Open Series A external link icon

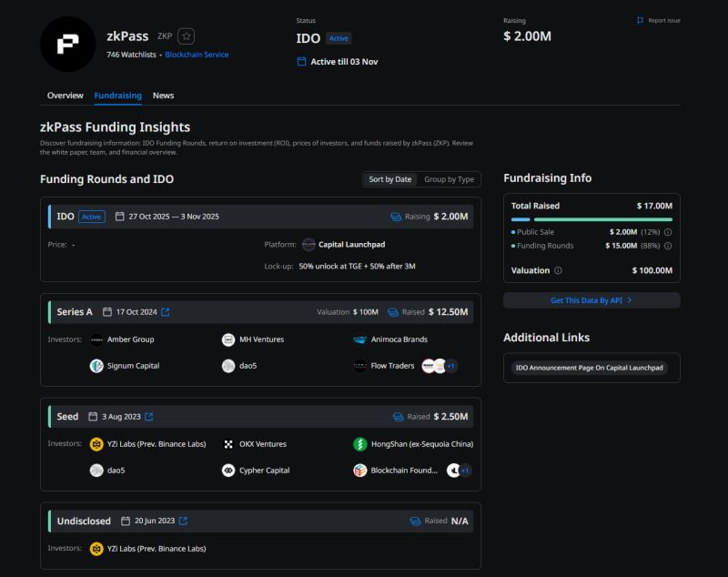(x=166, y=311)
